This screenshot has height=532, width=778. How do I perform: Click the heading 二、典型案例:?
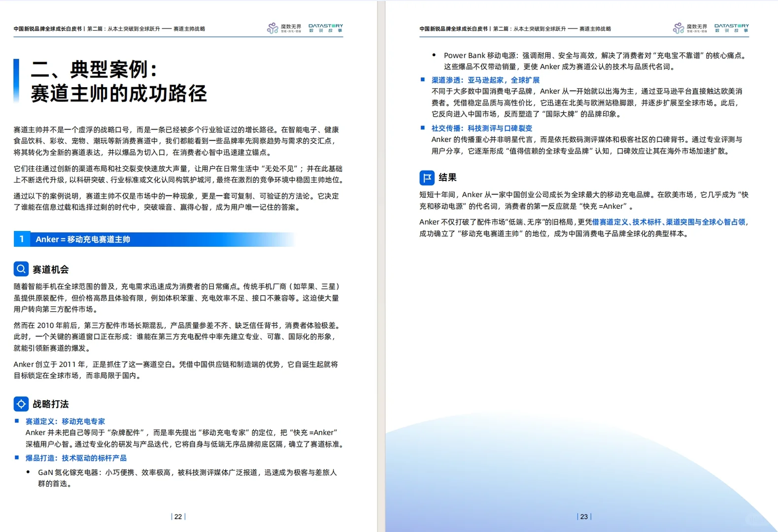(95, 69)
